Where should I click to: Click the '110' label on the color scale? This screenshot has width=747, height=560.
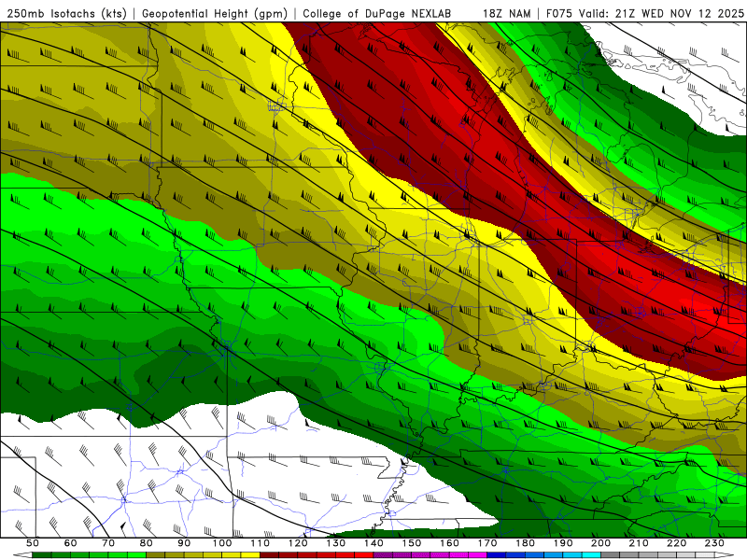(x=260, y=543)
